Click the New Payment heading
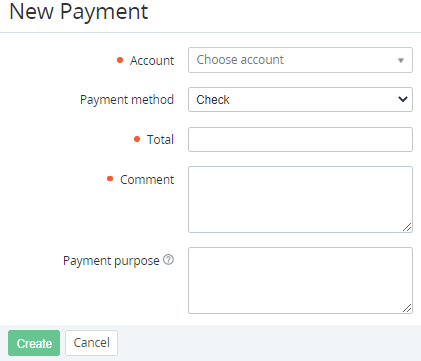The width and height of the screenshot is (421, 361). point(79,12)
